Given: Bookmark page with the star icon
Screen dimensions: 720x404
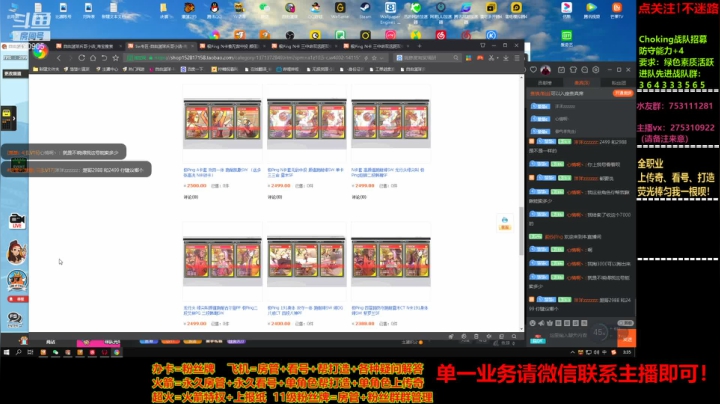Looking at the screenshot, I should 116,58.
